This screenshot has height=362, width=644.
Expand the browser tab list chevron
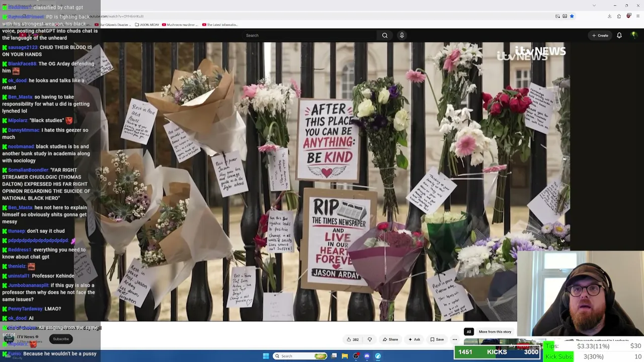(x=594, y=6)
